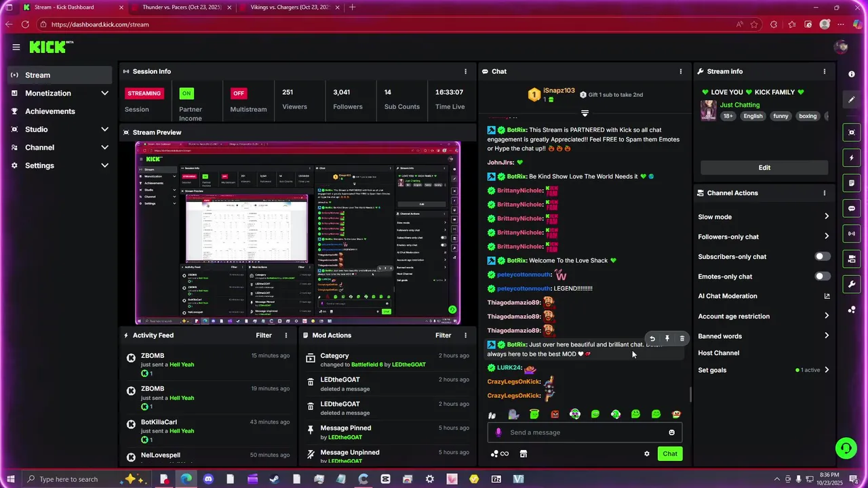
Task: Delete the hovered BotRix message
Action: pos(682,338)
